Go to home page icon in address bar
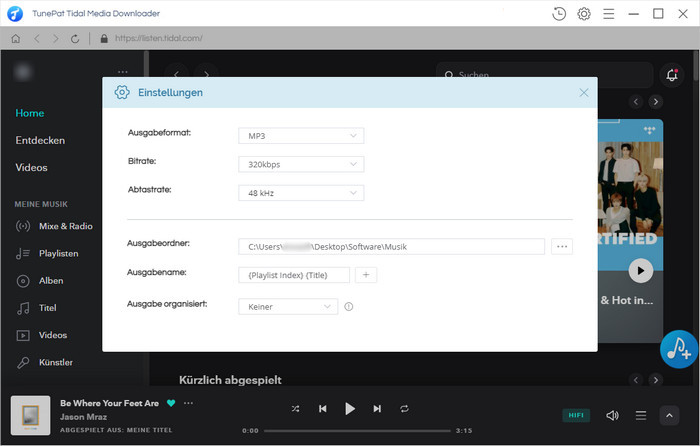The image size is (700, 446). point(16,38)
